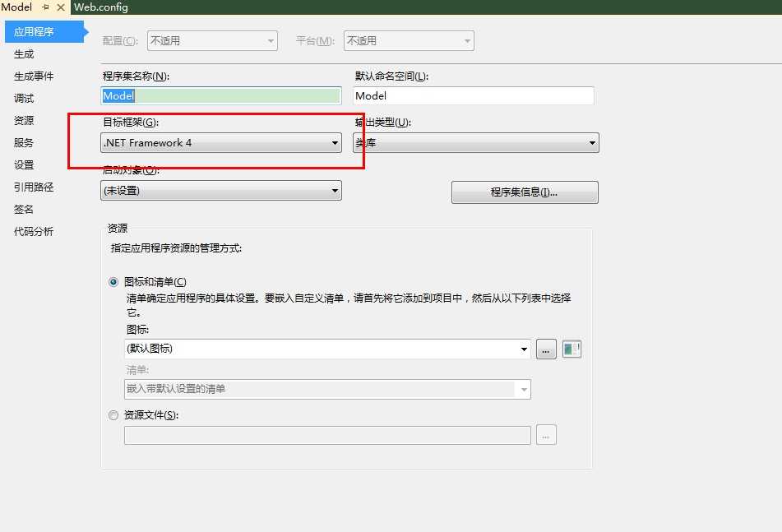Image resolution: width=782 pixels, height=532 pixels.
Task: Click the 输出类型(U): label
Action: coord(383,123)
